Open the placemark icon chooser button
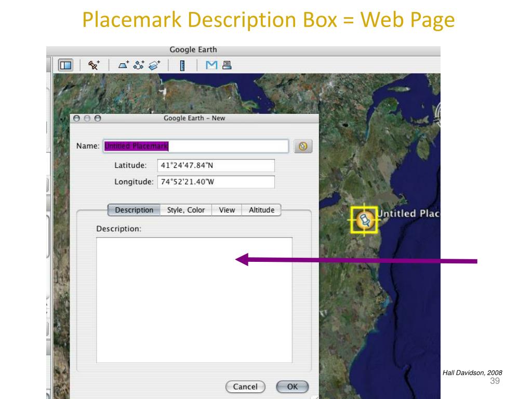532x399 pixels. [x=303, y=146]
